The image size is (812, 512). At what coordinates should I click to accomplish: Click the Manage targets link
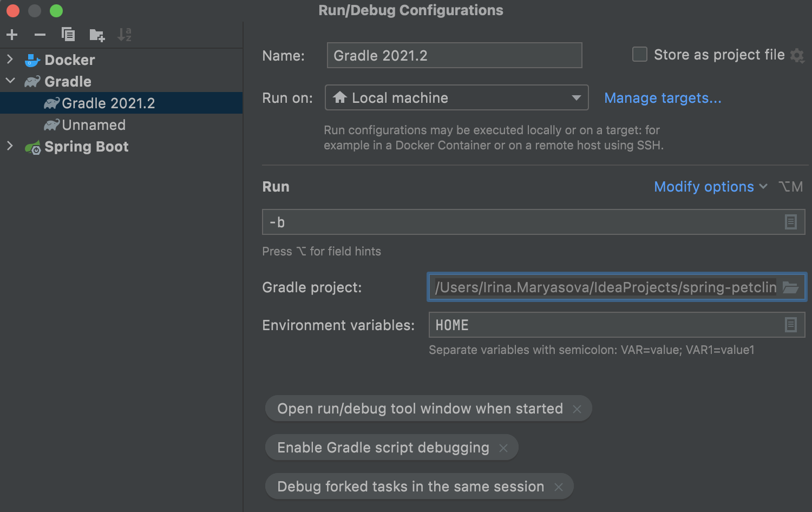(x=663, y=98)
